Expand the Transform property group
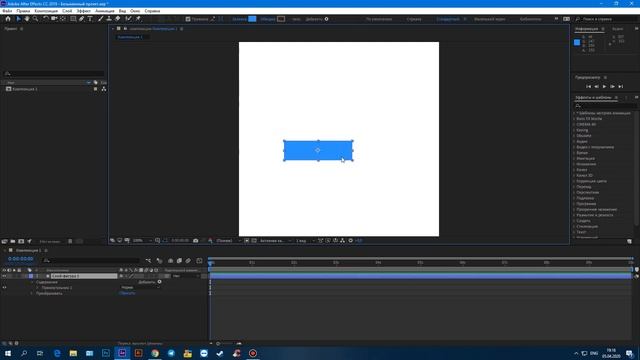The height and width of the screenshot is (360, 640). click(x=32, y=293)
